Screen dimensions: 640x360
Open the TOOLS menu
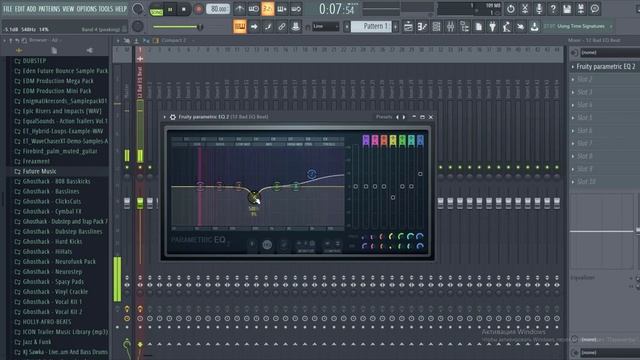(106, 9)
